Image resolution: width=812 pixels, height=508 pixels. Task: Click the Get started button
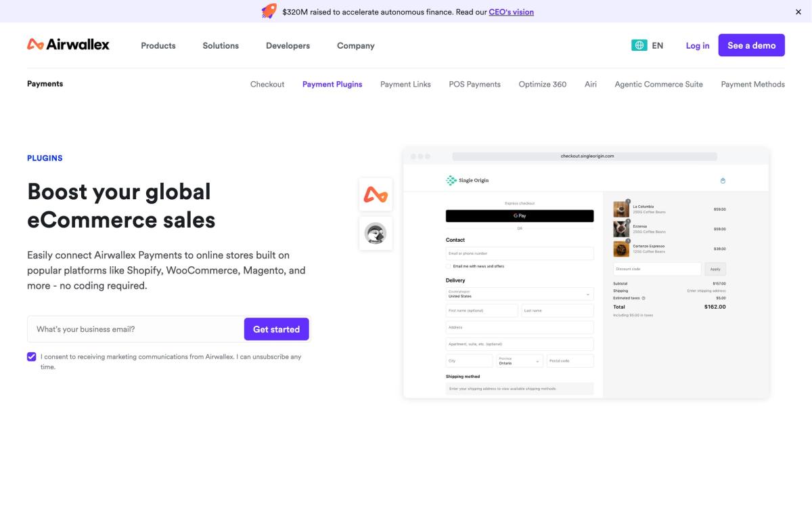click(276, 329)
